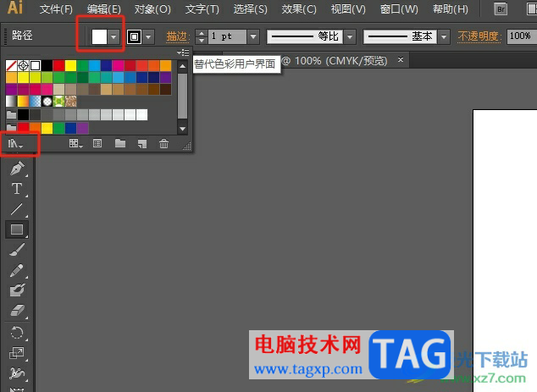Open the 基本 brush definition dropdown
This screenshot has height=392, width=537.
444,36
